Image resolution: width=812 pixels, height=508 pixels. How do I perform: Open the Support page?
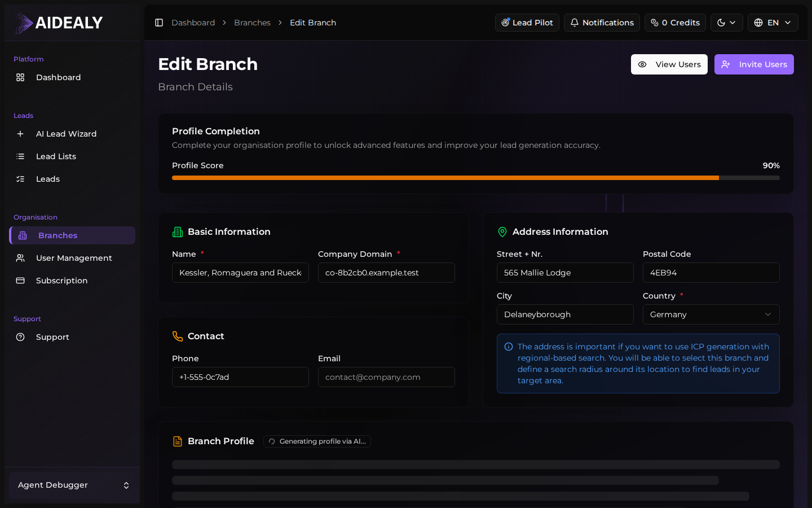pos(72,337)
